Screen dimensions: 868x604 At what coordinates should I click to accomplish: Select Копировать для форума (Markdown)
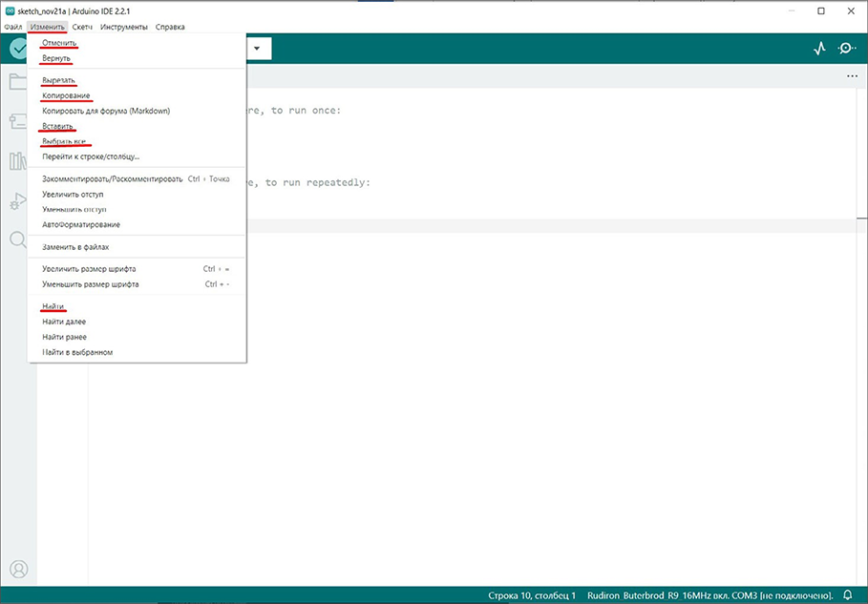click(x=137, y=111)
